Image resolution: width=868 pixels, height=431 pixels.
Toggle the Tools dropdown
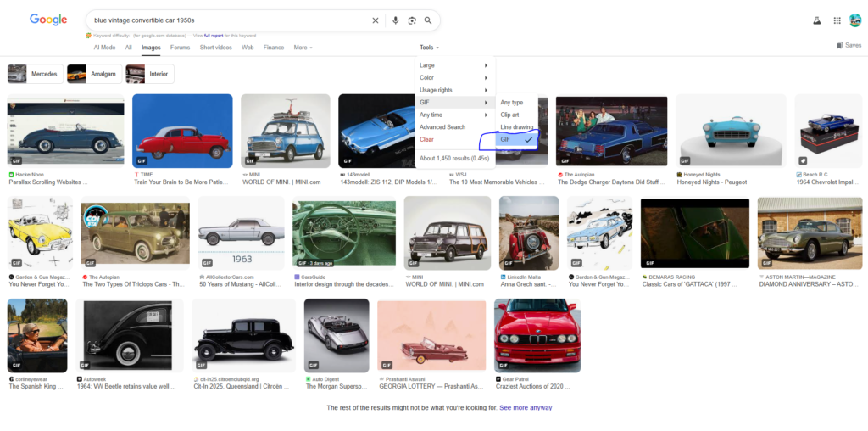click(x=429, y=48)
